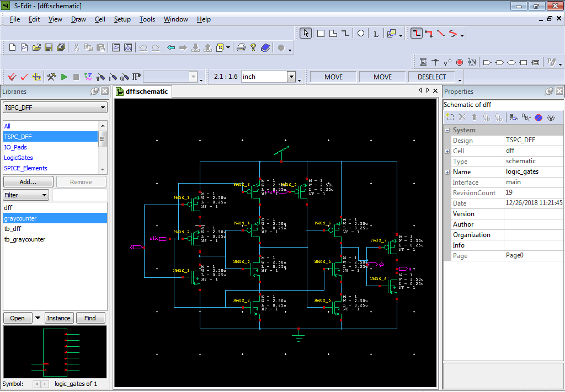Screen dimensions: 565x392
Task: Select the Input Port icon
Action: 487,62
